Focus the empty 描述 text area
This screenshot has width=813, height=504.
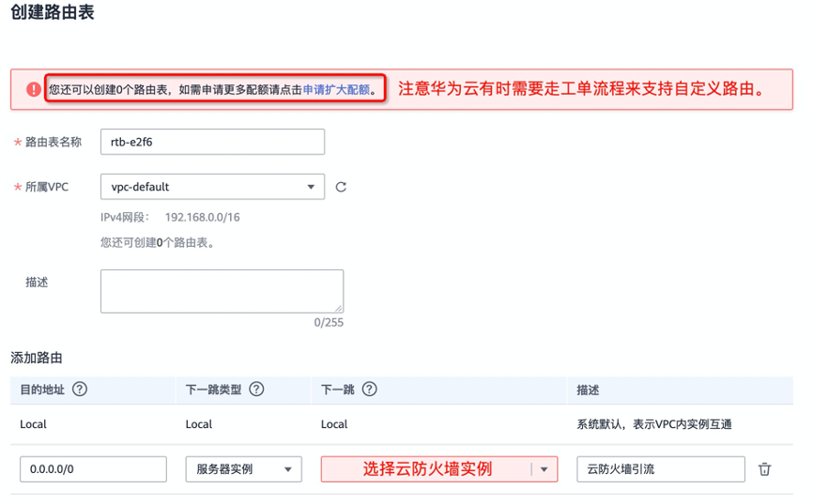(222, 291)
